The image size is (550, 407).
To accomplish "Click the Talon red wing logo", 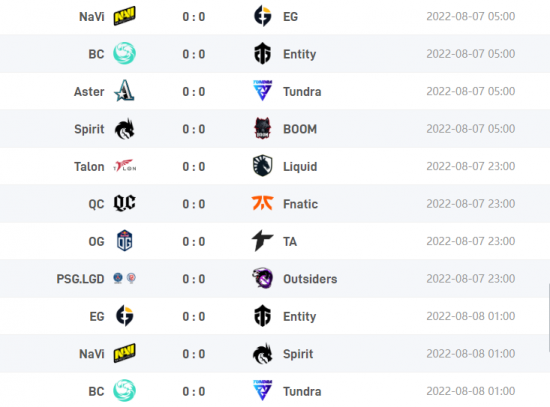I will 125,166.
